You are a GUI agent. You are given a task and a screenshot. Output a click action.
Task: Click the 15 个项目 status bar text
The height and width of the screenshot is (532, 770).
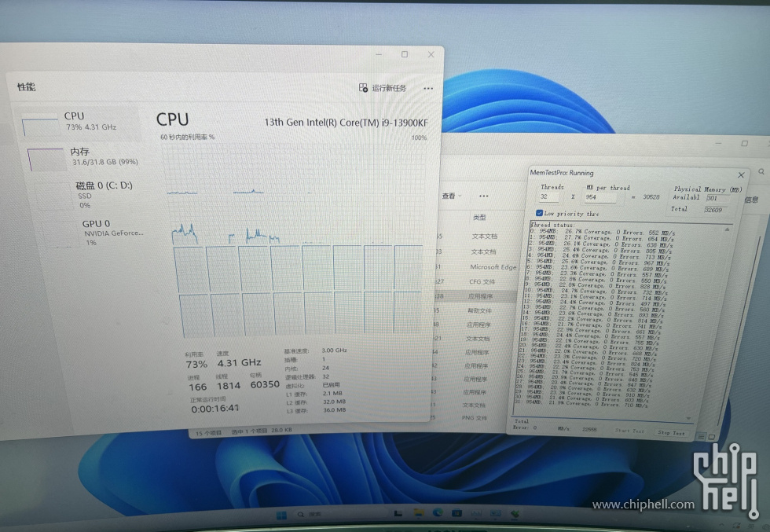tap(208, 433)
